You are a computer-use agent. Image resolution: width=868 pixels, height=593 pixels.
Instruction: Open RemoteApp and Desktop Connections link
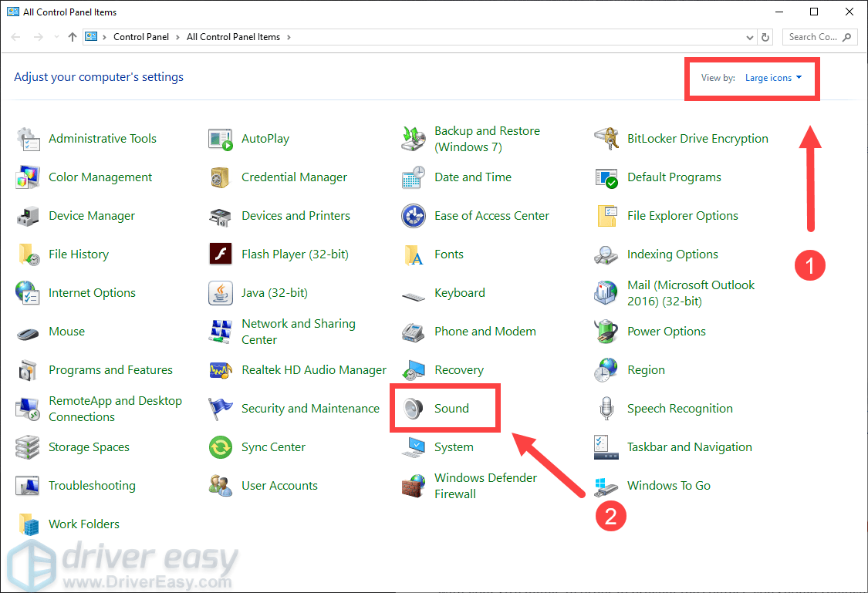[x=115, y=409]
